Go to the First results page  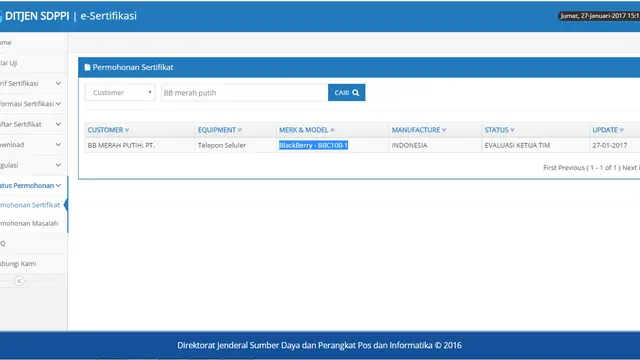click(x=549, y=168)
